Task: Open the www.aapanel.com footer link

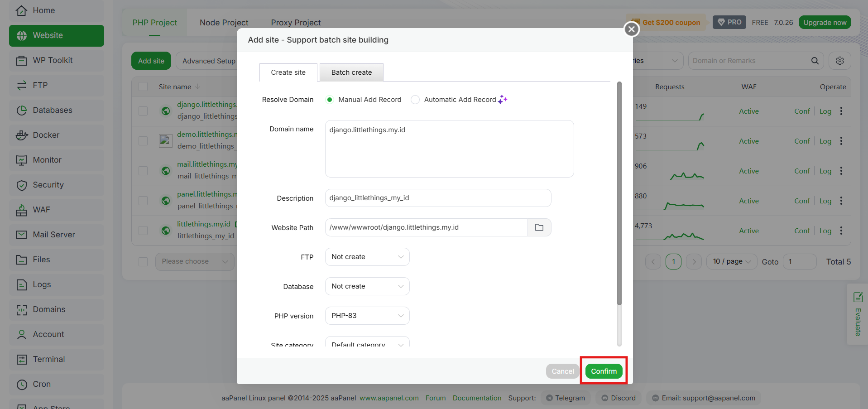Action: 389,398
